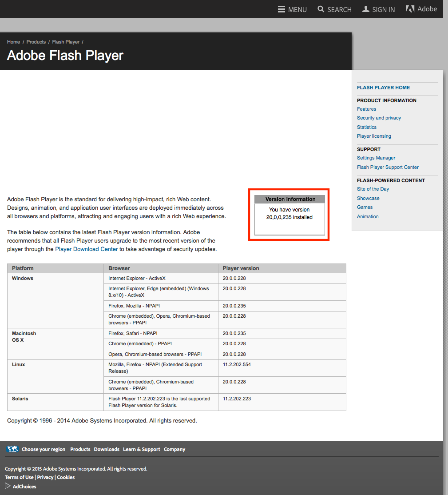Click the Adobe logo icon

pyautogui.click(x=410, y=9)
